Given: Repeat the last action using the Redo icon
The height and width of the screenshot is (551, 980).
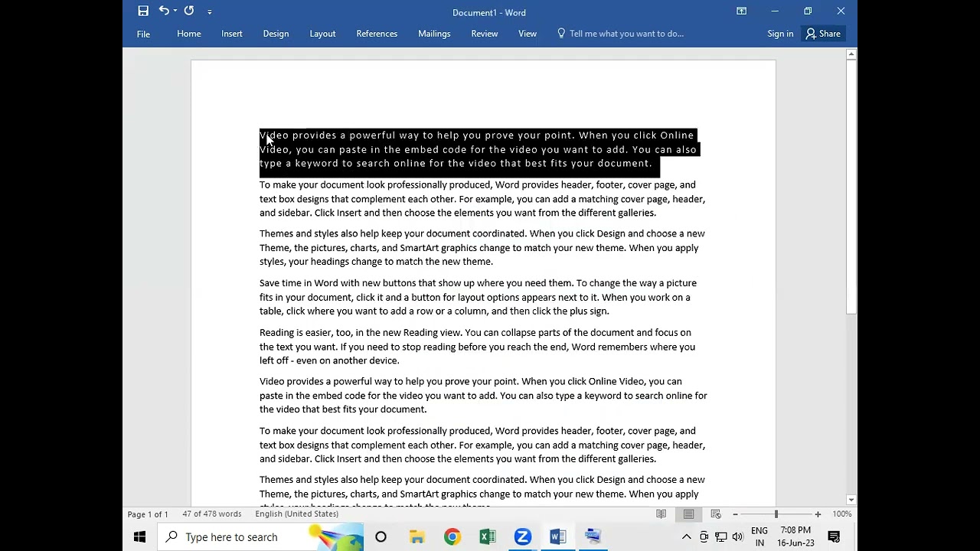Looking at the screenshot, I should [189, 11].
